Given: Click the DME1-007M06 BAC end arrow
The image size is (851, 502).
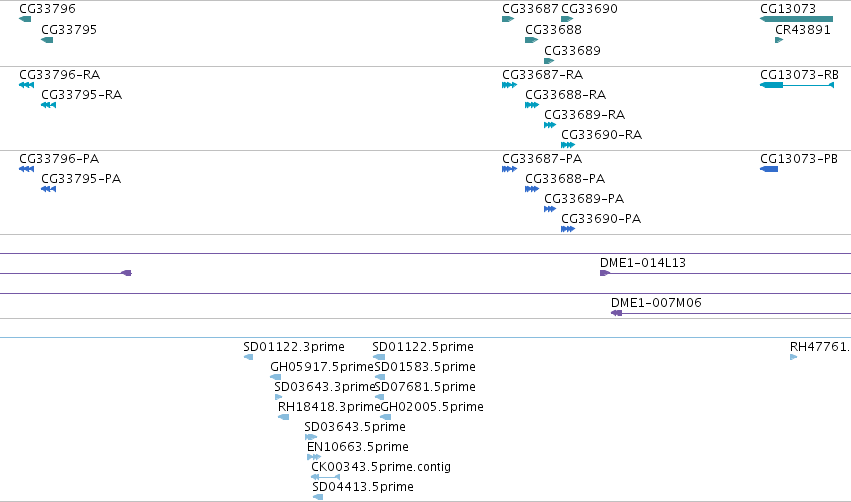Looking at the screenshot, I should pos(617,313).
